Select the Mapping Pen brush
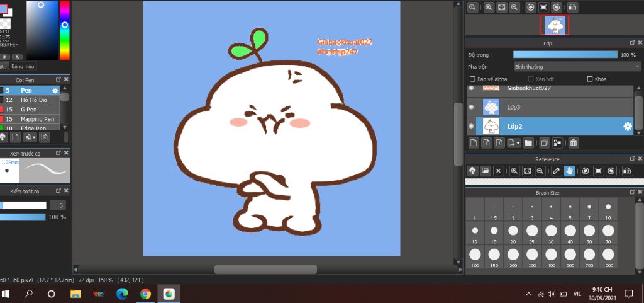Image resolution: width=644 pixels, height=303 pixels. 30,119
